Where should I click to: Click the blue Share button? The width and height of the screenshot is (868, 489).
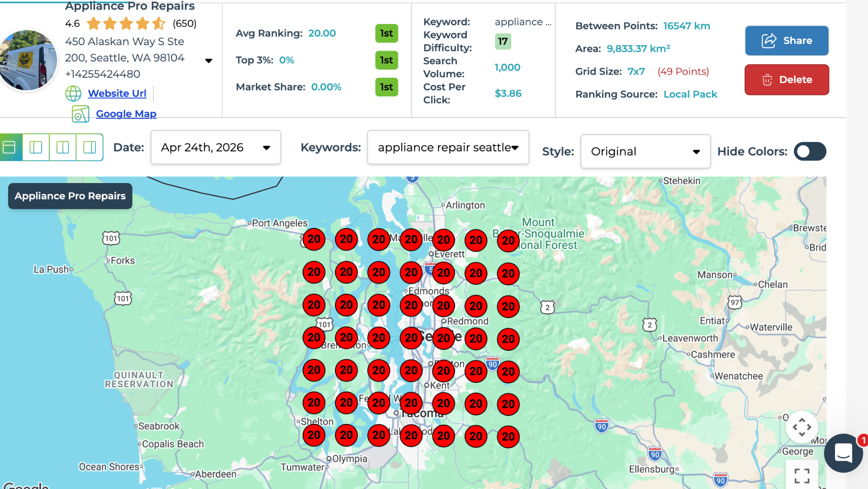click(x=787, y=41)
